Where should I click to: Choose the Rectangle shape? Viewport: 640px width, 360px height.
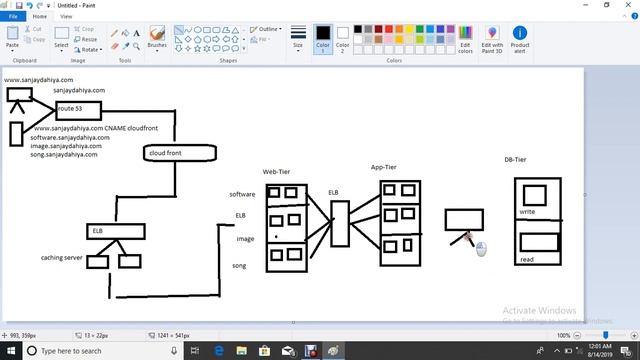point(207,30)
